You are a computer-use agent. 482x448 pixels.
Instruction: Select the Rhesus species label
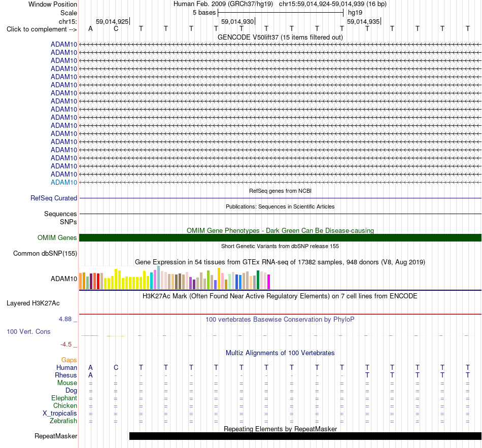coord(66,375)
